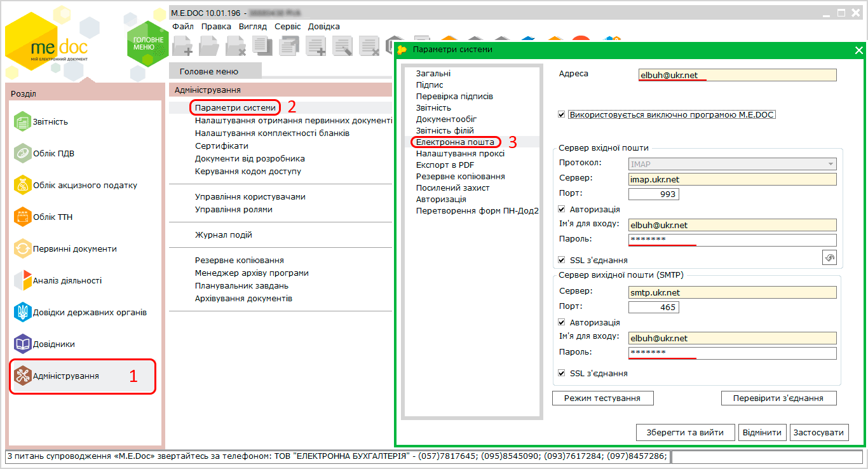Click the copy documents toolbar icon
The width and height of the screenshot is (868, 469).
[262, 45]
